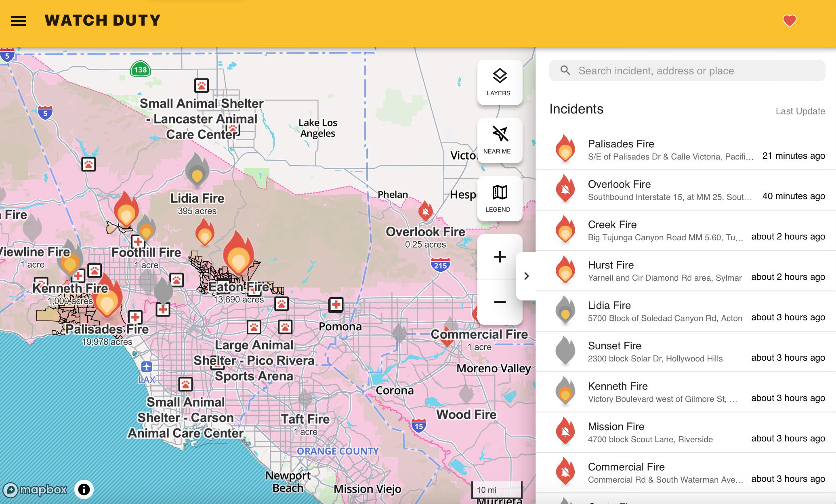
Task: Click the Commercial Fire muted-bell list icon
Action: [x=565, y=472]
